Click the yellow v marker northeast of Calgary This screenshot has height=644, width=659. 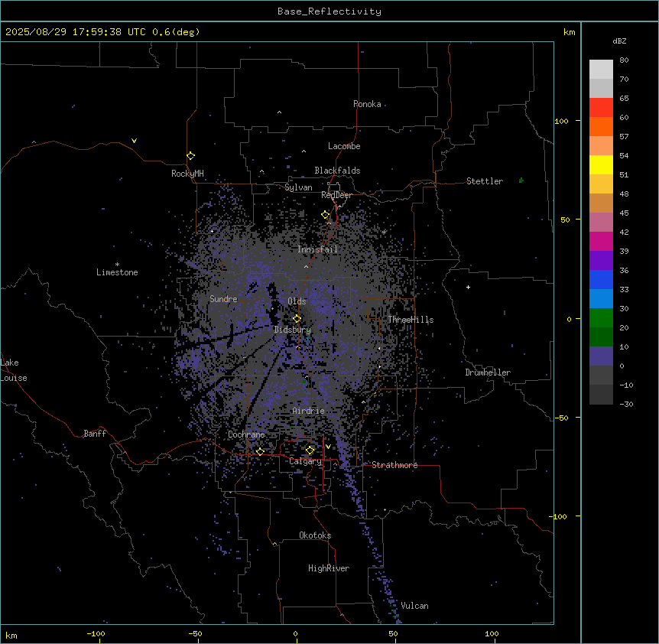[x=328, y=447]
